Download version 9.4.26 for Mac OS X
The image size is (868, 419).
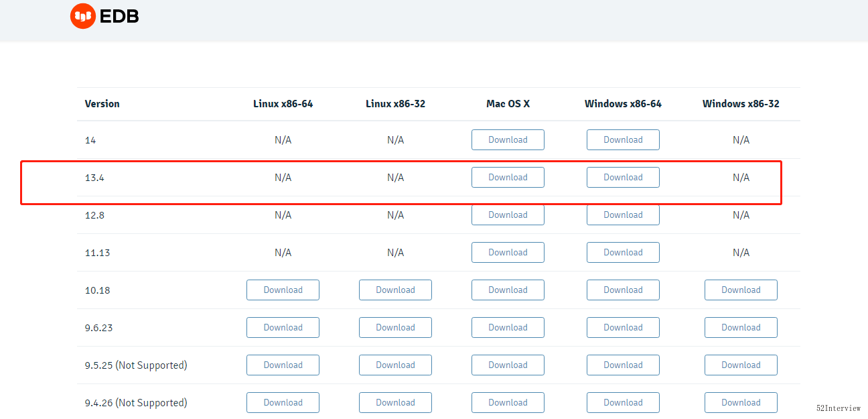click(x=508, y=403)
